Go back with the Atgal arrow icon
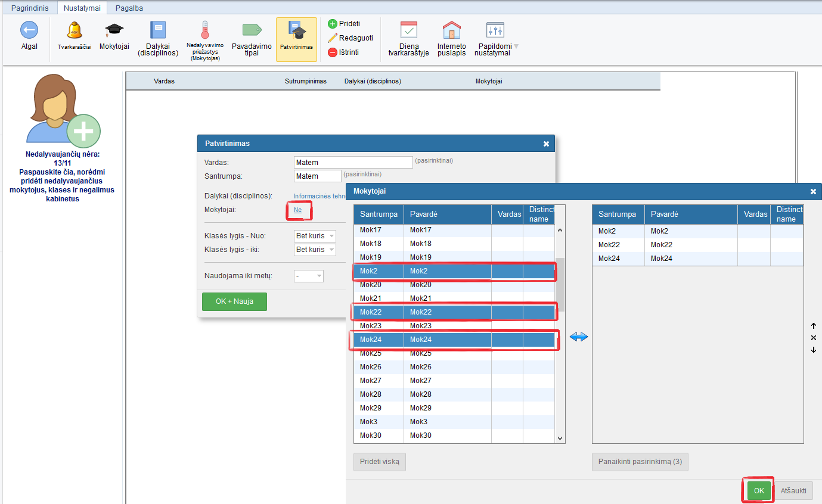Viewport: 822px width, 504px height. [x=29, y=30]
